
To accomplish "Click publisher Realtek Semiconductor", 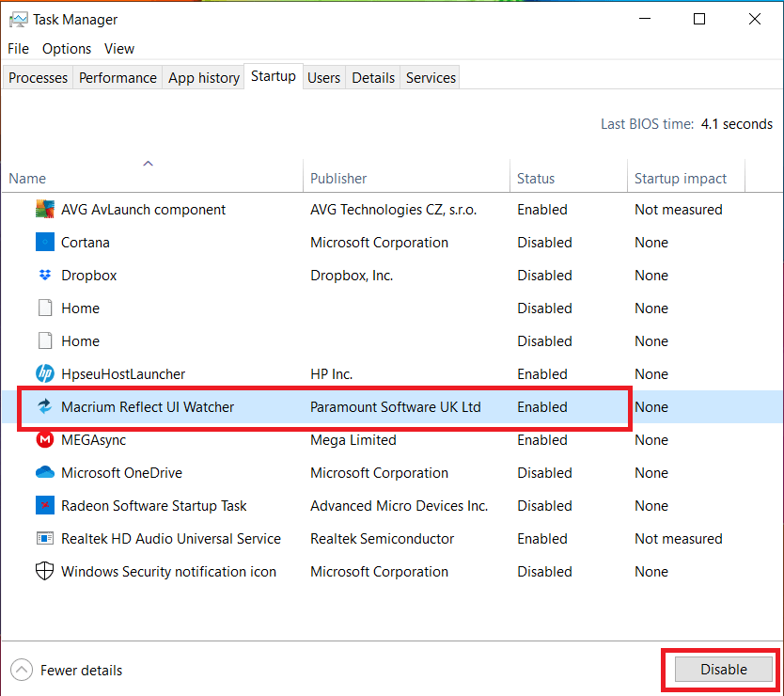I will pos(382,538).
